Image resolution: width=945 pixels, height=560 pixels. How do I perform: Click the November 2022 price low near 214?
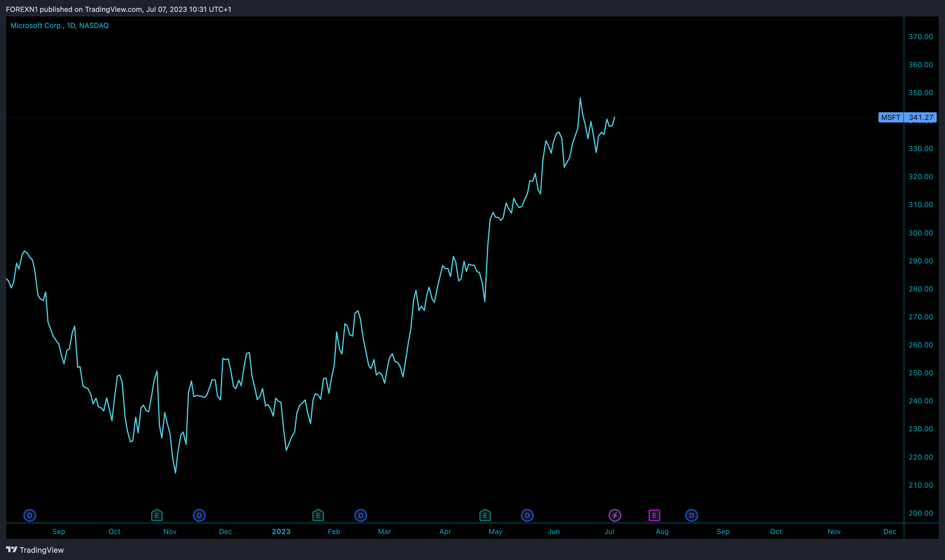point(175,472)
